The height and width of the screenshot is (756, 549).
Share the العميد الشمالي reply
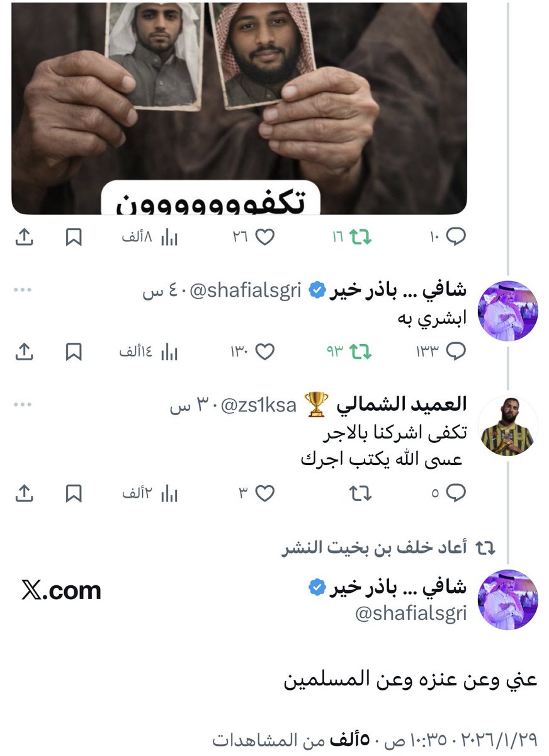pos(23,493)
